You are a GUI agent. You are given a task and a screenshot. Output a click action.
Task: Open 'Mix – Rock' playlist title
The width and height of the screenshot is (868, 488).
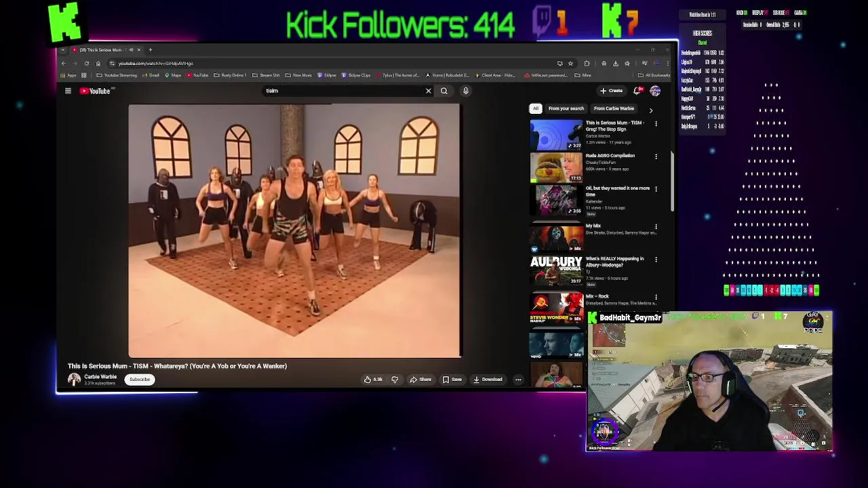tap(597, 296)
